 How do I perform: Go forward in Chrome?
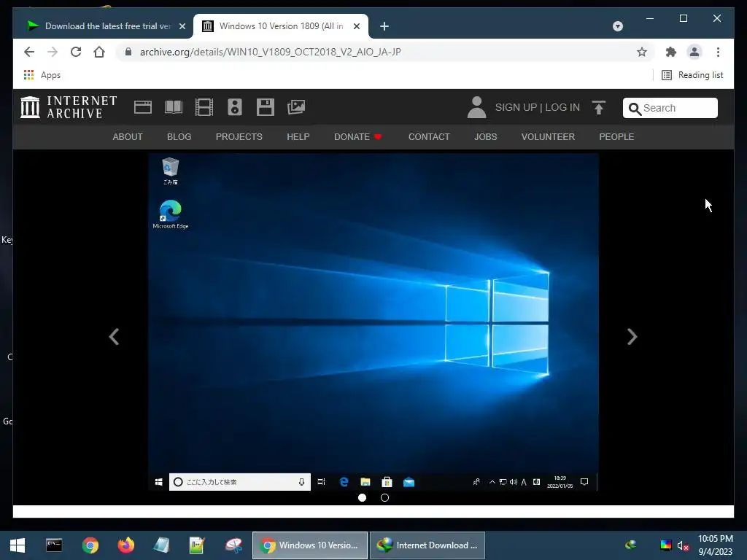coord(53,52)
